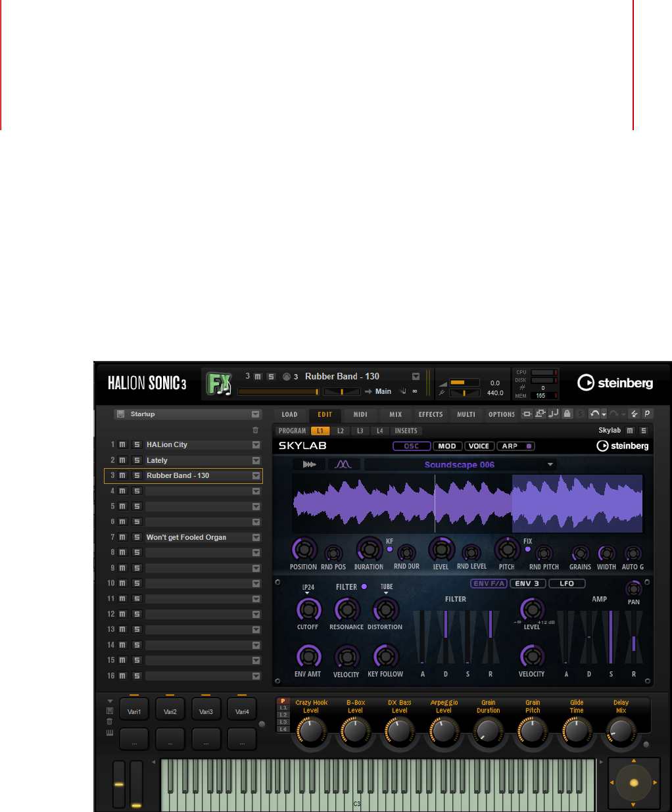Select the INSERTS layer tab

(406, 431)
